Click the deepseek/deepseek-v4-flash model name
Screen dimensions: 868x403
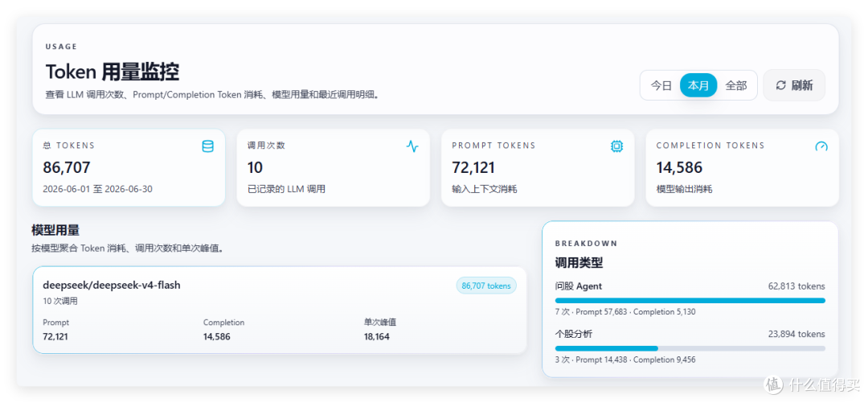pos(112,285)
